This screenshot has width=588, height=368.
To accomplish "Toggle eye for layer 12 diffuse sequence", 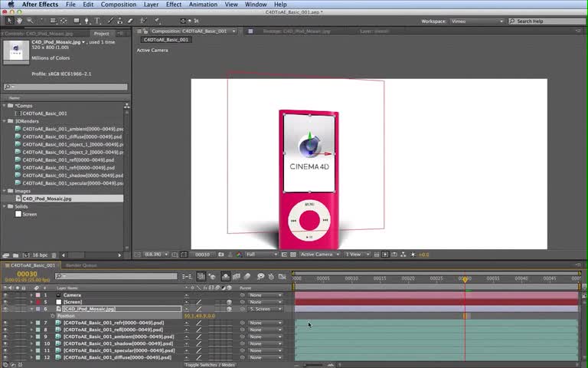I will click(5, 357).
